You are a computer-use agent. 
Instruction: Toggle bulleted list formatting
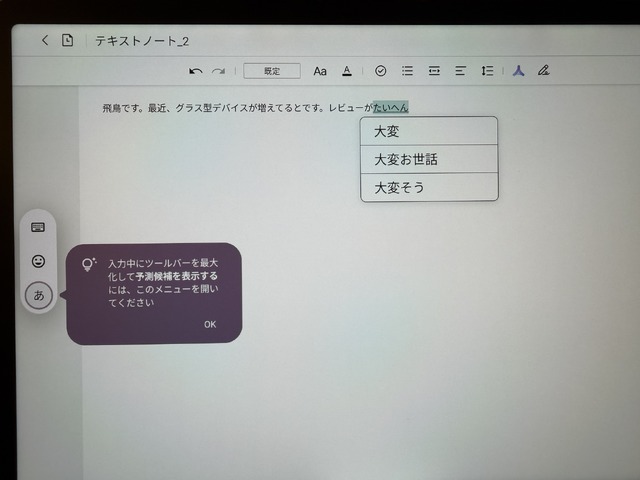407,71
